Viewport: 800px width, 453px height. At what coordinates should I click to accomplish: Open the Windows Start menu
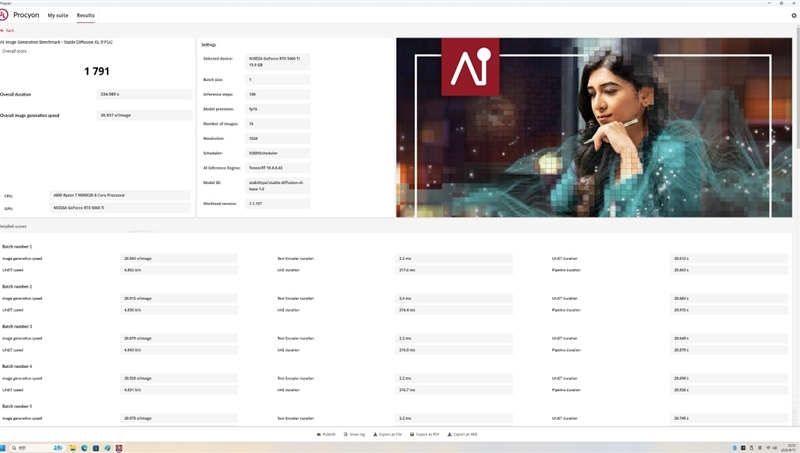[4, 447]
